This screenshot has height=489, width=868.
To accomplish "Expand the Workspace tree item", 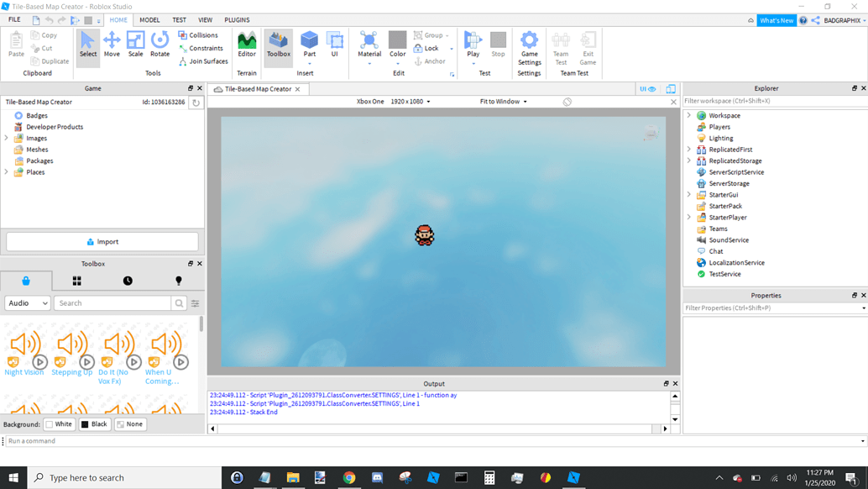I will click(687, 115).
